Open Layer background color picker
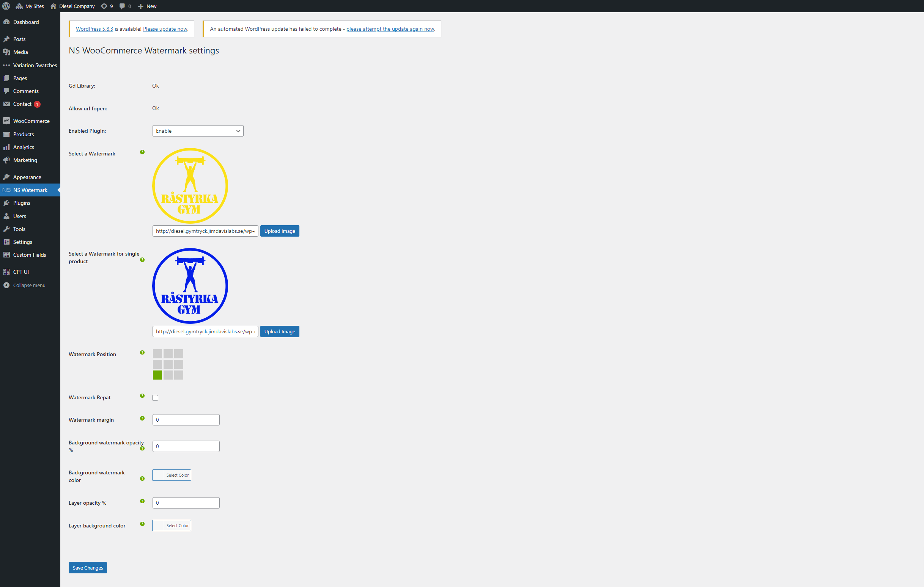 [x=172, y=525]
